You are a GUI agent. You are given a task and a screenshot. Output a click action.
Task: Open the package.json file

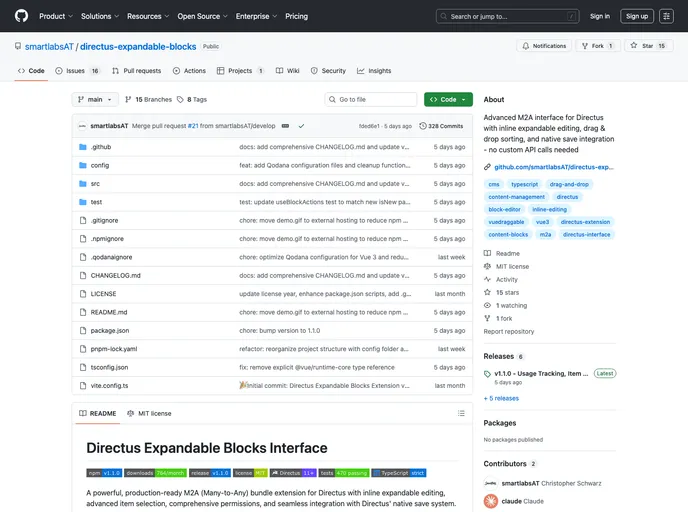pos(110,331)
